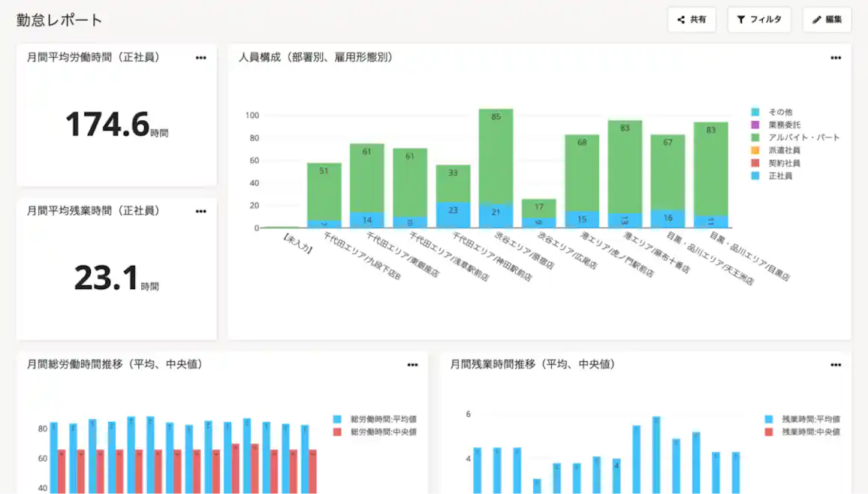
Task: Click the 勤怠レポート page title
Action: (x=59, y=20)
